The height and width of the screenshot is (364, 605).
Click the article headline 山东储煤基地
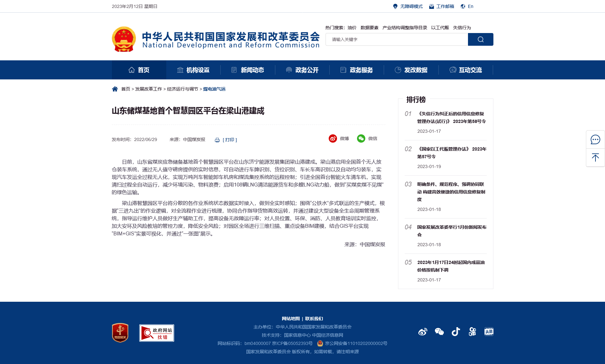tap(188, 111)
